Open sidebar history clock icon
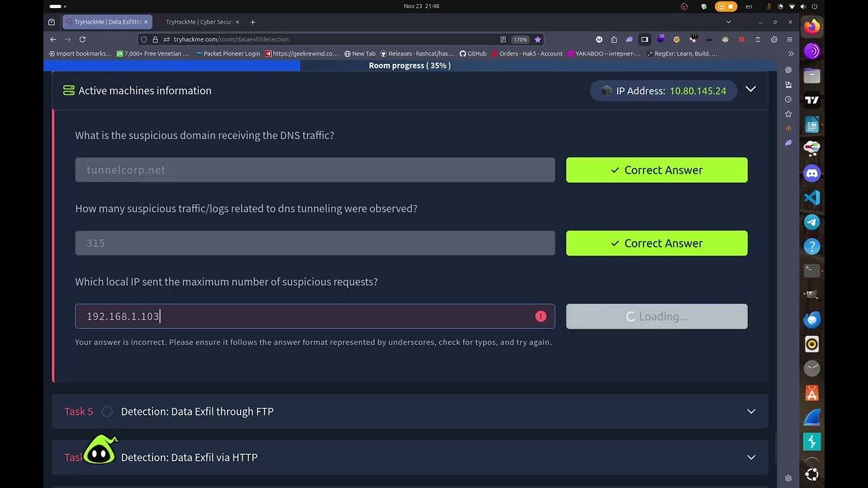Viewport: 868px width, 488px height. click(x=788, y=99)
